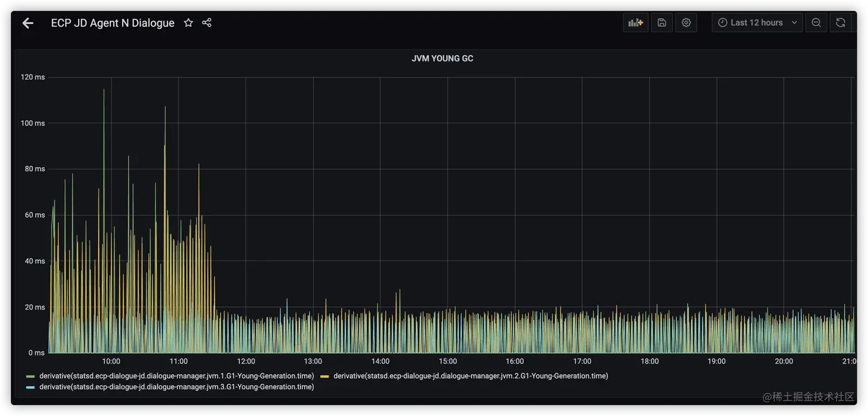Click the 100 ms y-axis label
This screenshot has height=416, width=868.
(x=33, y=123)
